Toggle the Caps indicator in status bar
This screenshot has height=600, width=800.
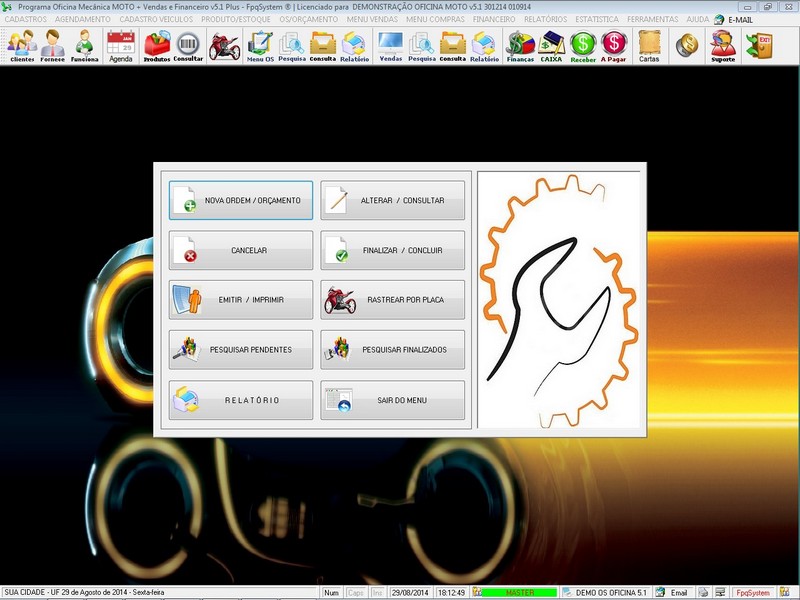click(x=353, y=589)
